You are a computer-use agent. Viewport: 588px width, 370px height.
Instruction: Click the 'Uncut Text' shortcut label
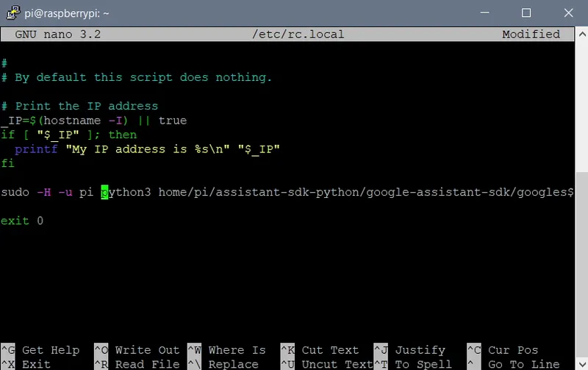click(x=337, y=364)
